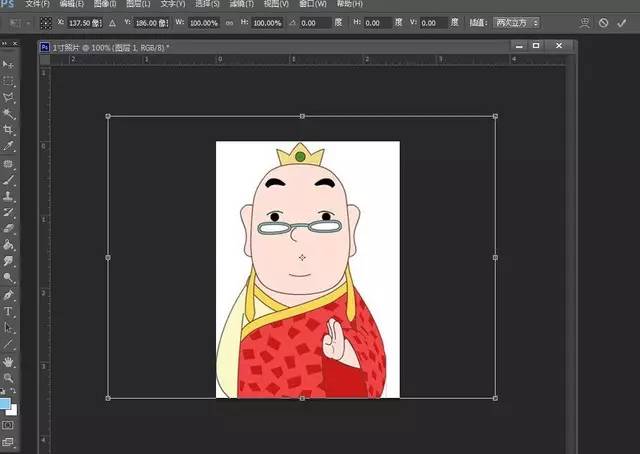Screen dimensions: 640x454
Task: Set the reference point location grid
Action: (x=46, y=23)
